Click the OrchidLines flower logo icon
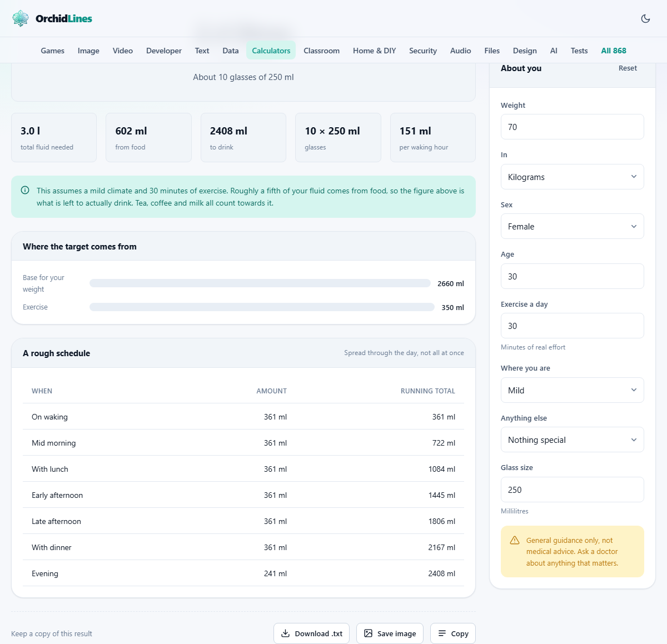Viewport: 667px width, 644px height. pos(21,18)
